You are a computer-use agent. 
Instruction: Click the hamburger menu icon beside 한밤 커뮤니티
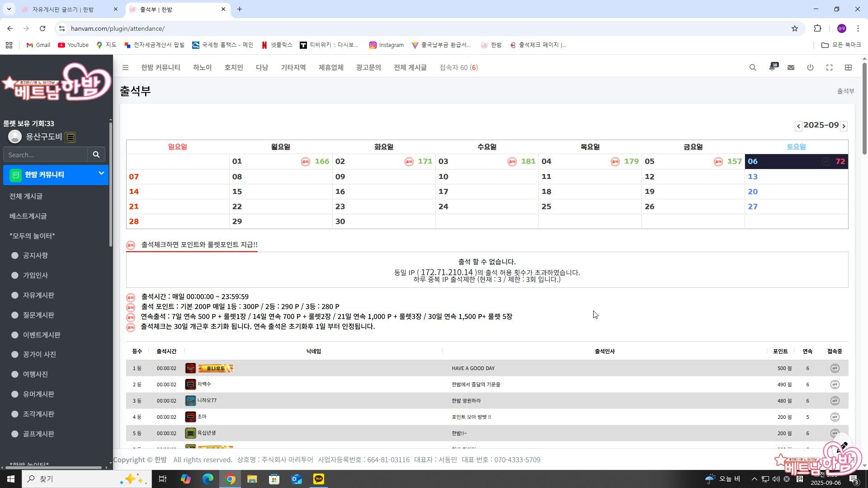[126, 68]
